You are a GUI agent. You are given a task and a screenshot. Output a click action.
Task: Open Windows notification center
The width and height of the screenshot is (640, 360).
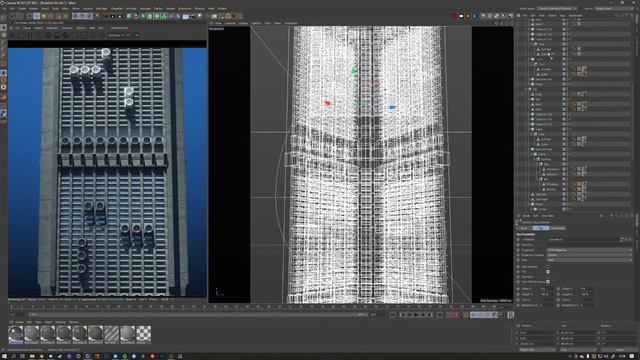(632, 356)
